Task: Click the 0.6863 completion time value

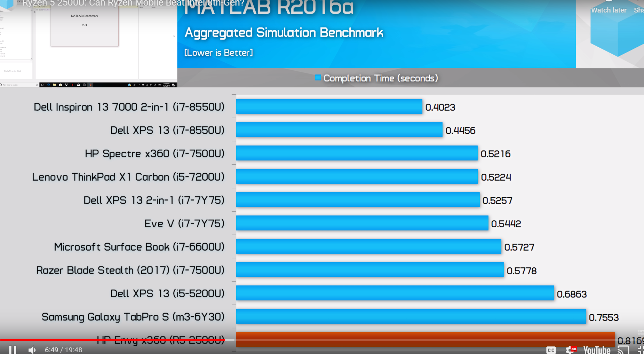Action: (x=572, y=294)
